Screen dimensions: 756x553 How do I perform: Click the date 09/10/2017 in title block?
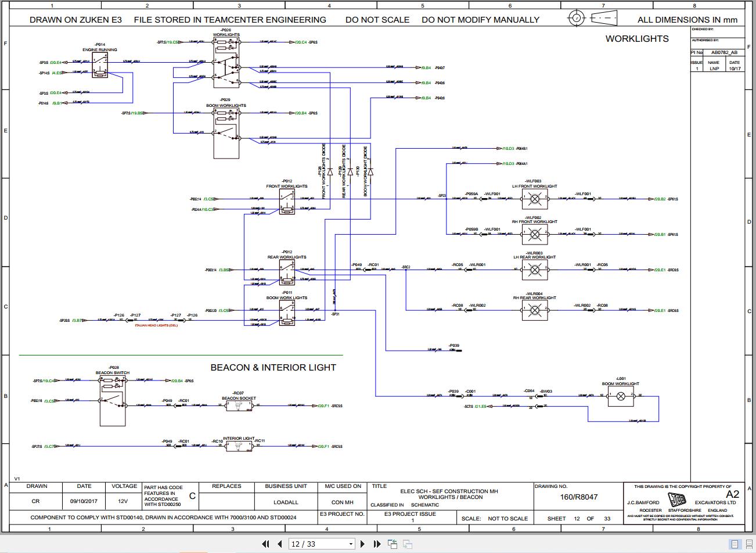pyautogui.click(x=84, y=501)
